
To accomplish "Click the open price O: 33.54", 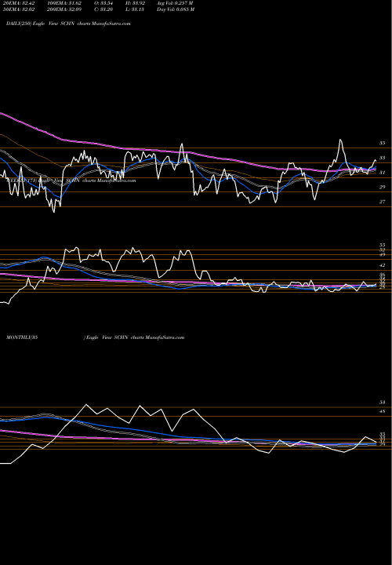I will click(103, 3).
